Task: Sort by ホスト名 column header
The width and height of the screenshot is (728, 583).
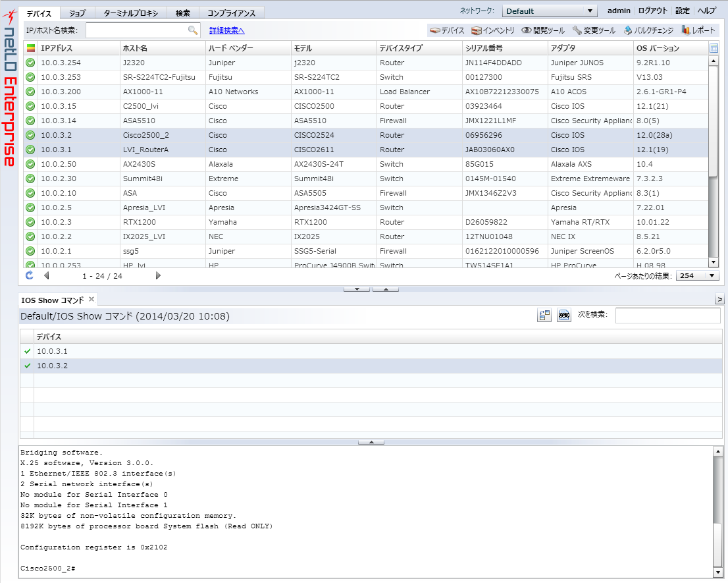Action: point(163,48)
